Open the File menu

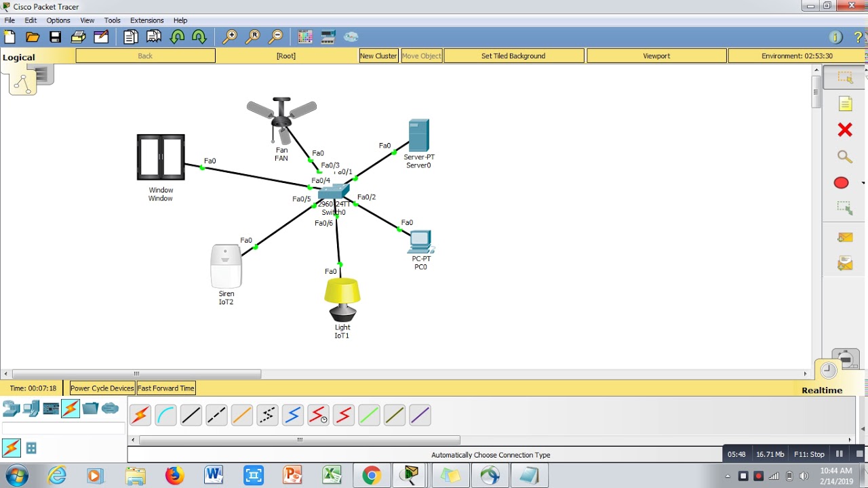[9, 20]
